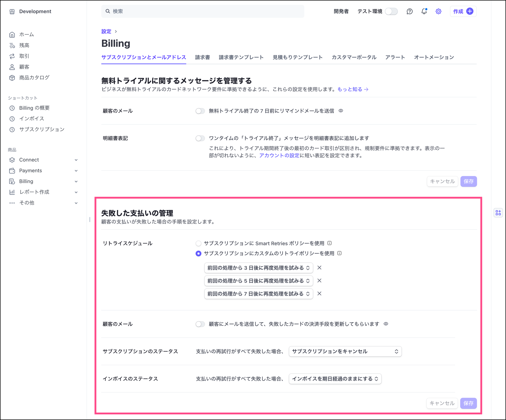Open the apps grid icon on right edge
The image size is (506, 420).
[x=498, y=213]
